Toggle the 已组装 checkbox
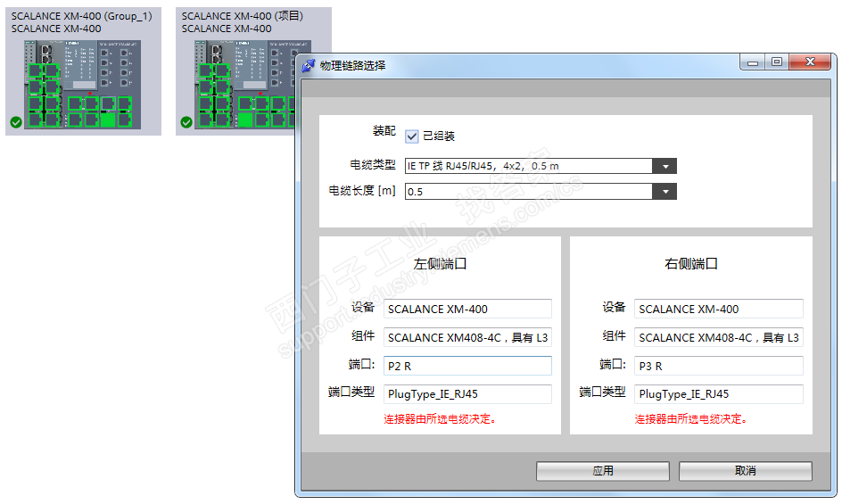The image size is (842, 504). click(x=412, y=136)
